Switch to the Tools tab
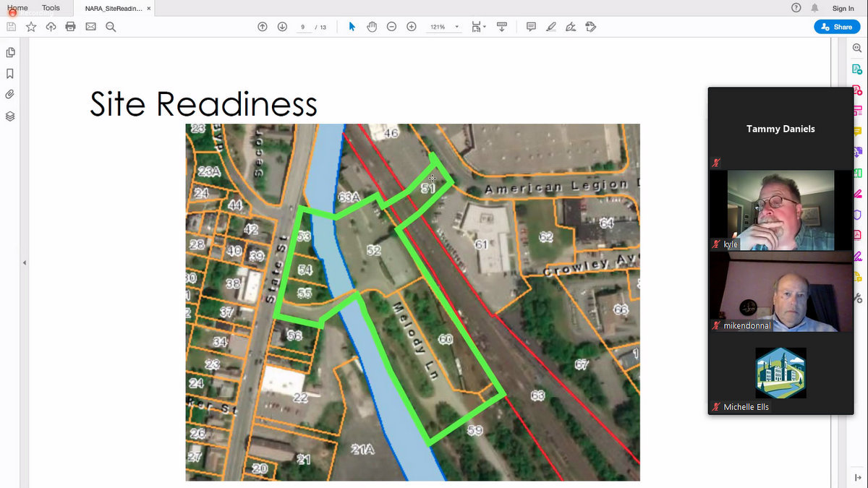This screenshot has width=868, height=488. 51,8
